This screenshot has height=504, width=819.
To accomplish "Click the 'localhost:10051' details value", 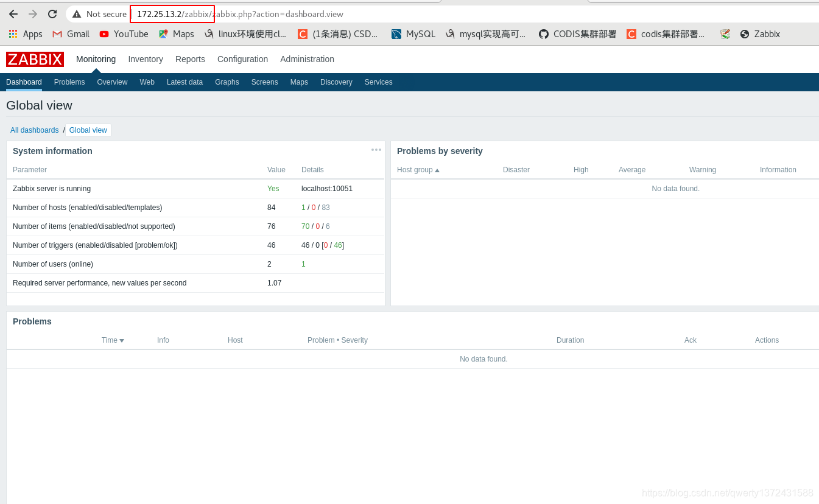I will tap(327, 189).
